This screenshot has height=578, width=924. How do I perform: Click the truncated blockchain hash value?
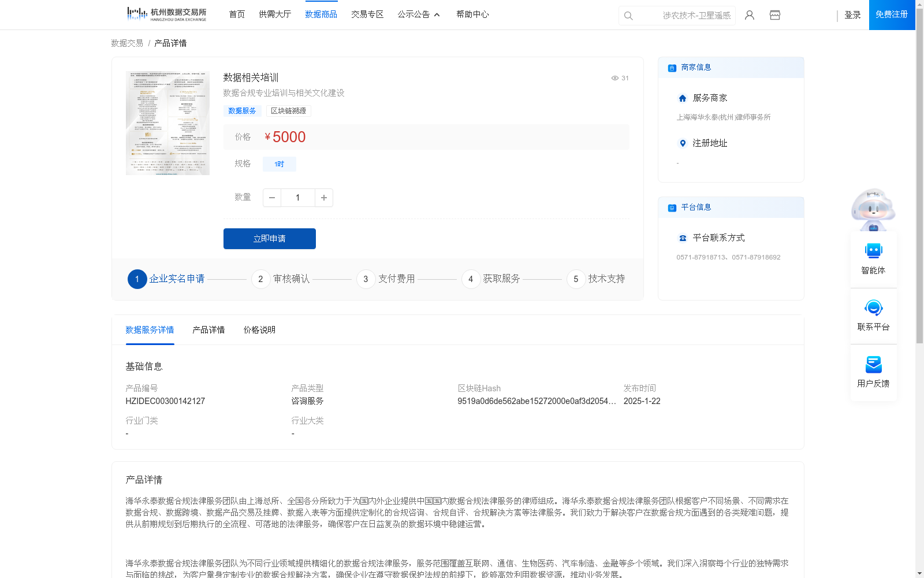(x=536, y=401)
